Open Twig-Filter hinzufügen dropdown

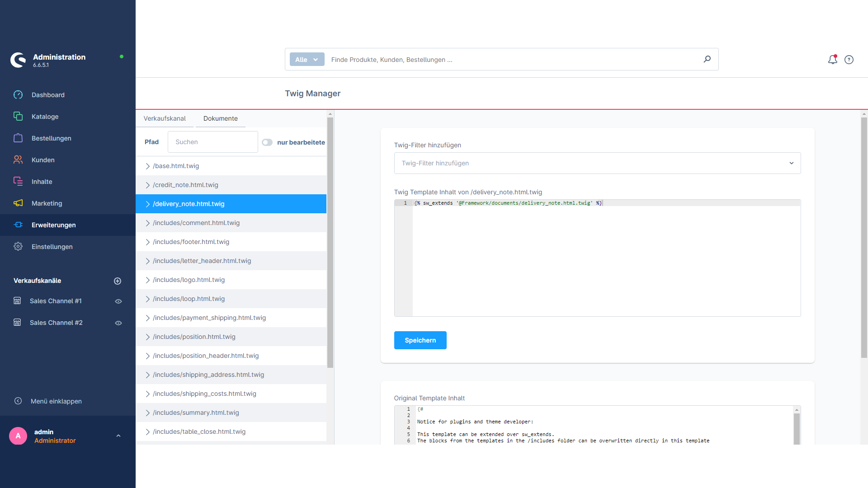(x=597, y=163)
